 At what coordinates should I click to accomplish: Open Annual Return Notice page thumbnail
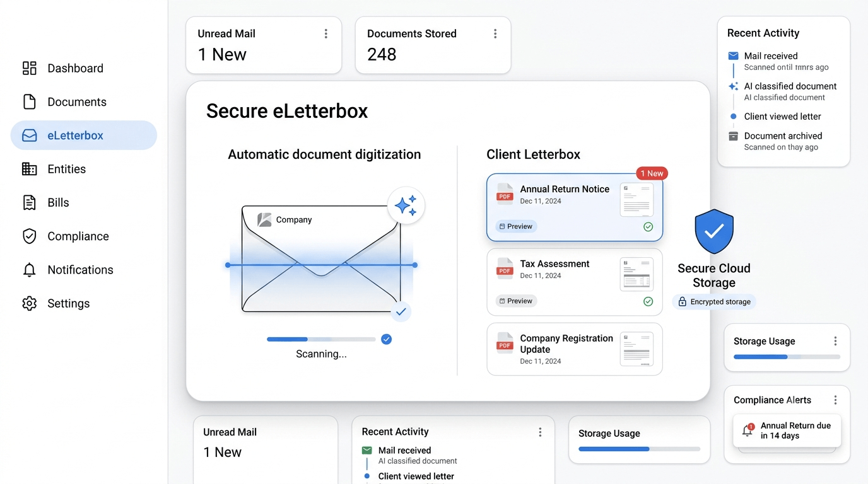coord(636,200)
